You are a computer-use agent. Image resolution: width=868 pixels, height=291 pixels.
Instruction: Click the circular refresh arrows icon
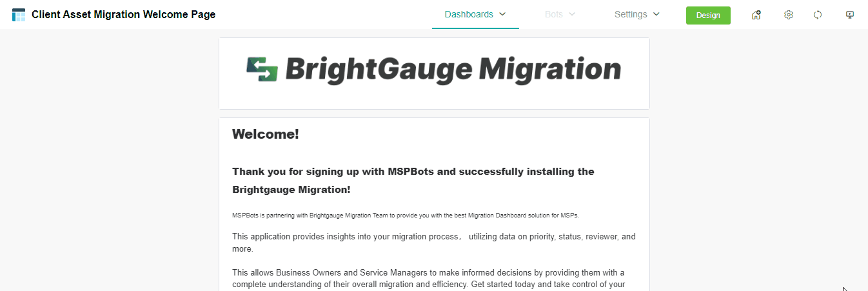pos(818,15)
